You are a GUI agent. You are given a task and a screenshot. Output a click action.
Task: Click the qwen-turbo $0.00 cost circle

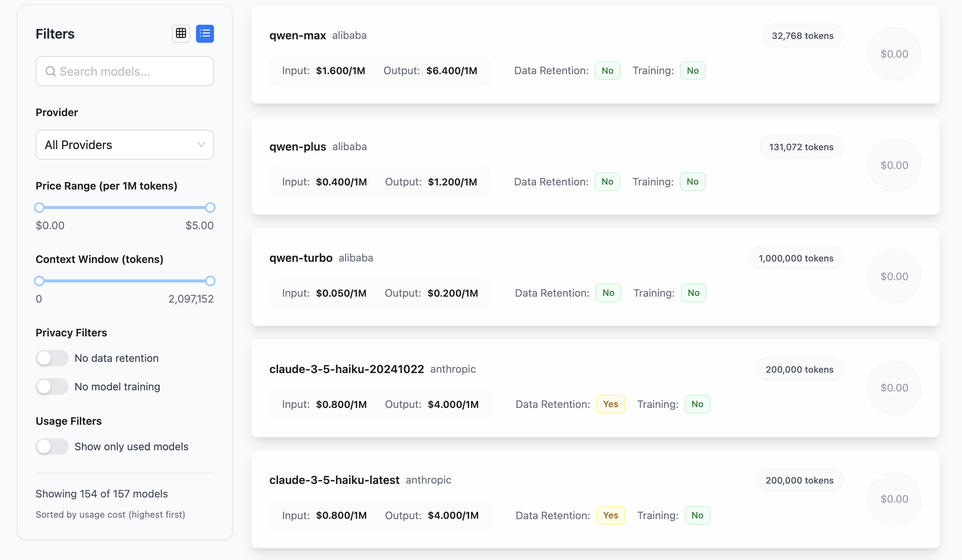point(894,276)
